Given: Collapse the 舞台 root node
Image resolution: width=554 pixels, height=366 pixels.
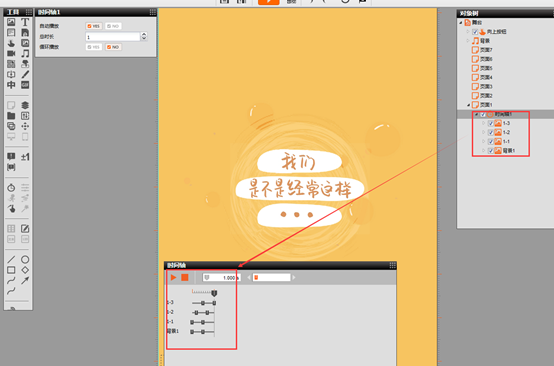Looking at the screenshot, I should tap(461, 23).
